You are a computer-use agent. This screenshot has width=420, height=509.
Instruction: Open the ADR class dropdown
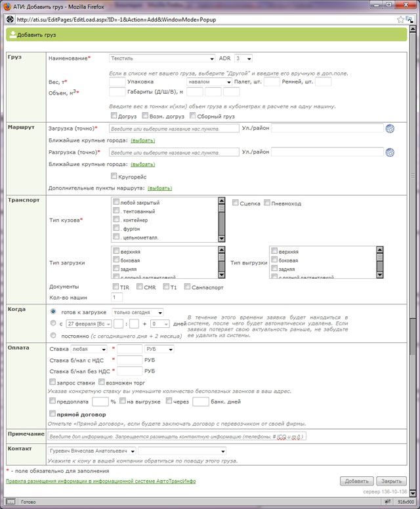[243, 58]
